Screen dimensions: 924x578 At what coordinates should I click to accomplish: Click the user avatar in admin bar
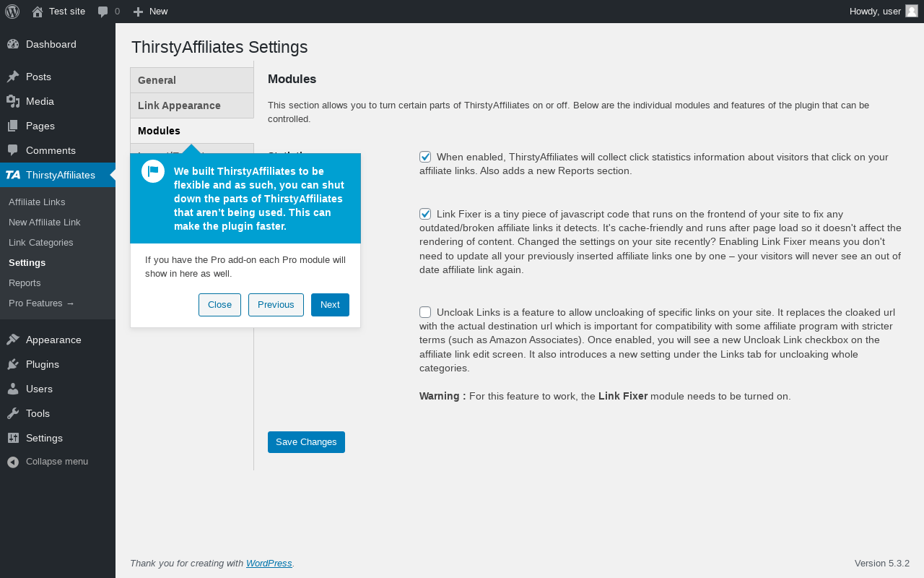(912, 11)
